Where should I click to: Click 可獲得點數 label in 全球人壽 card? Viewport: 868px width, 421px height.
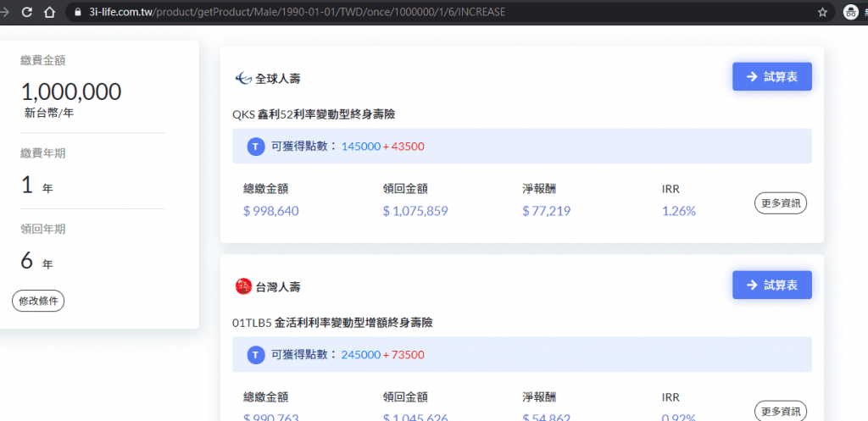click(x=303, y=147)
